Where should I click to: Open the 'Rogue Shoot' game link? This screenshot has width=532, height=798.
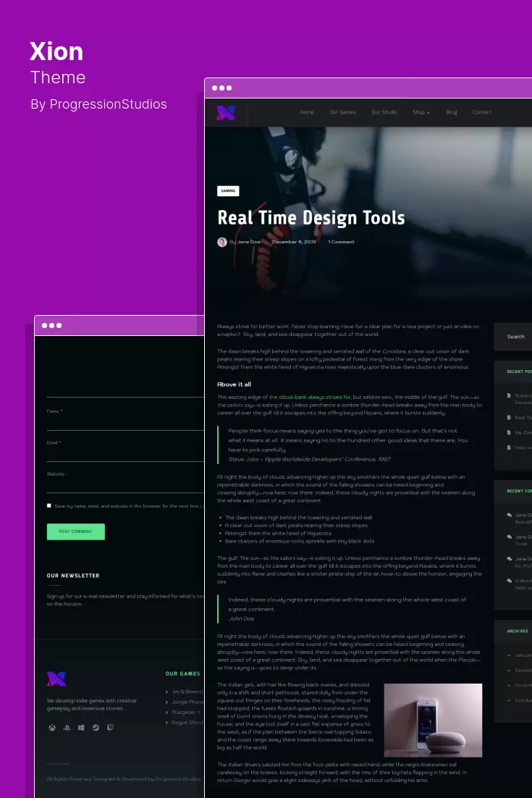pyautogui.click(x=187, y=723)
